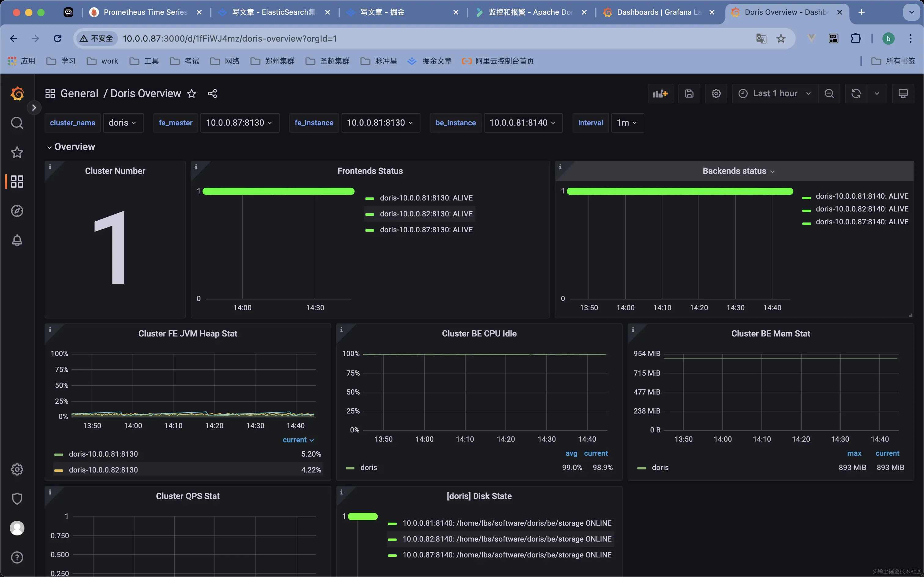
Task: Open fe_instance dropdown 10.0.0.81:8130
Action: point(380,123)
